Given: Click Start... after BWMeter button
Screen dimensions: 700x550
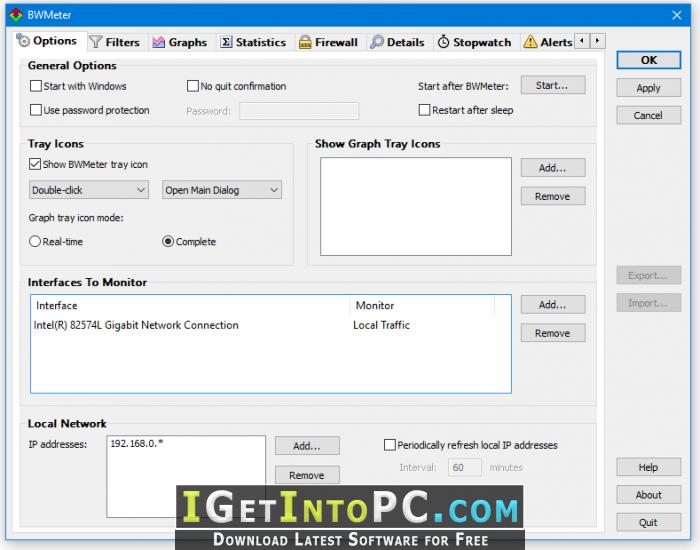Looking at the screenshot, I should tap(553, 85).
